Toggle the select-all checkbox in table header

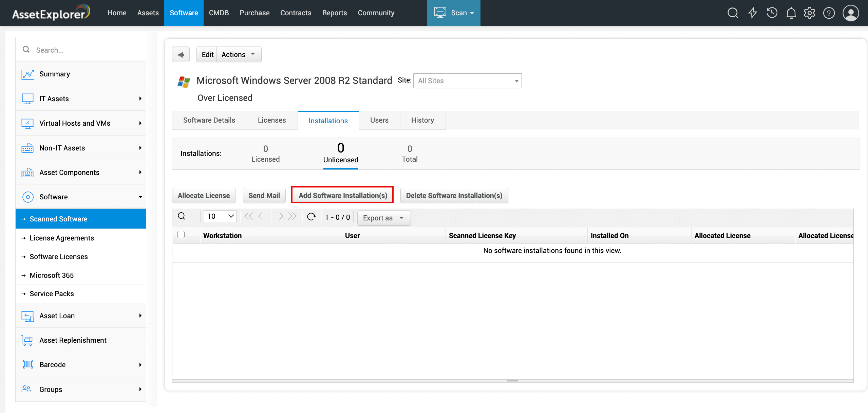pyautogui.click(x=181, y=235)
